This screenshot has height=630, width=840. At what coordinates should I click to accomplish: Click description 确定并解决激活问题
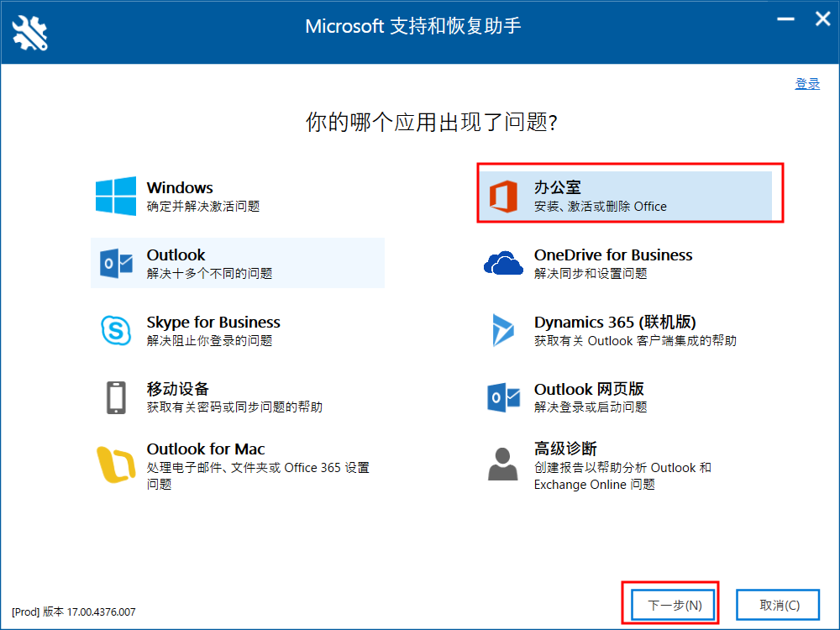pyautogui.click(x=203, y=207)
